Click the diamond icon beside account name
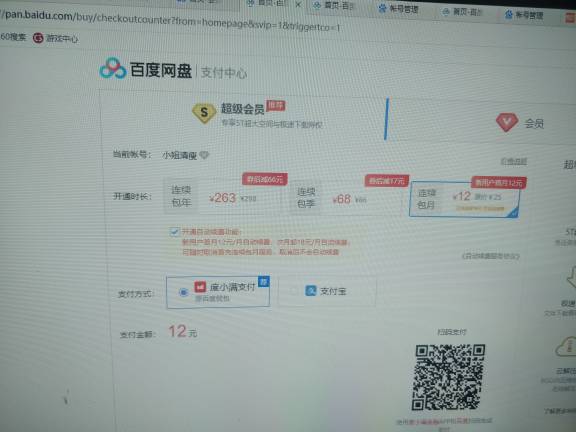 (x=204, y=155)
